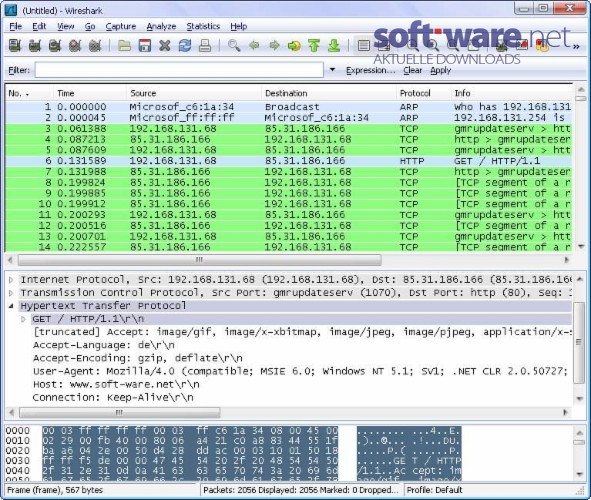Sort by the Source column header

(194, 93)
